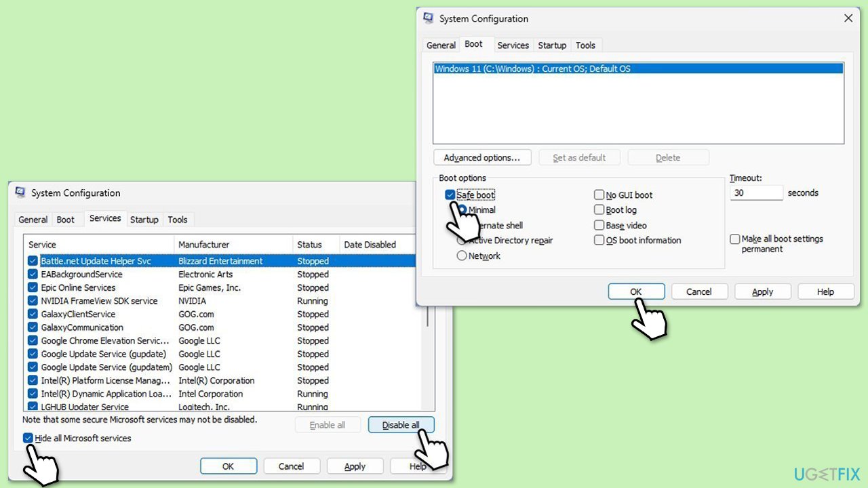Image resolution: width=868 pixels, height=488 pixels.
Task: Switch to the Startup tab in Services window
Action: (144, 220)
